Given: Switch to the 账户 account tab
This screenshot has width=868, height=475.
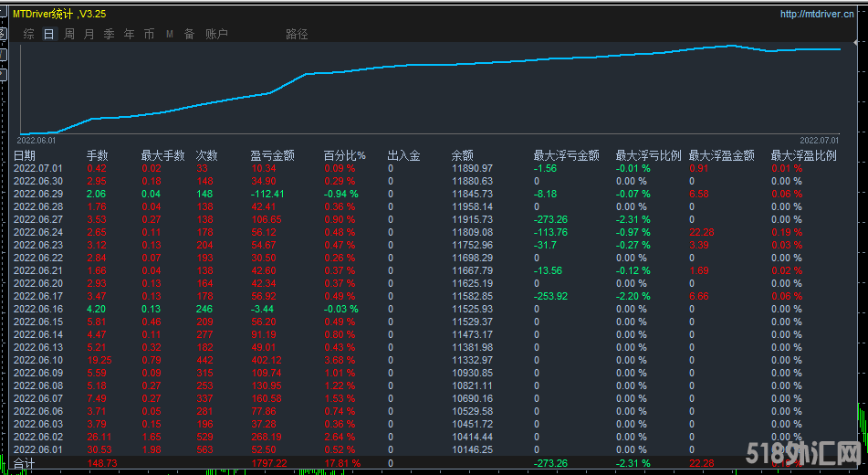Looking at the screenshot, I should click(x=216, y=35).
